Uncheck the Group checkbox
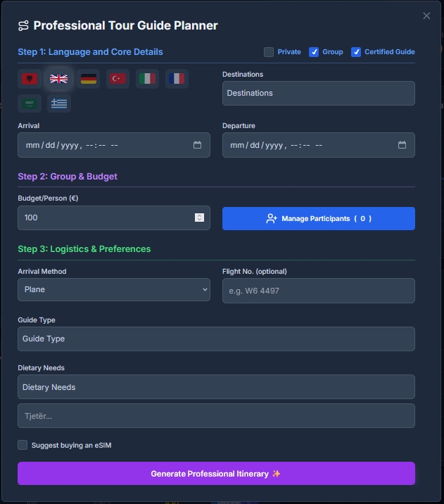The height and width of the screenshot is (504, 444). (314, 52)
